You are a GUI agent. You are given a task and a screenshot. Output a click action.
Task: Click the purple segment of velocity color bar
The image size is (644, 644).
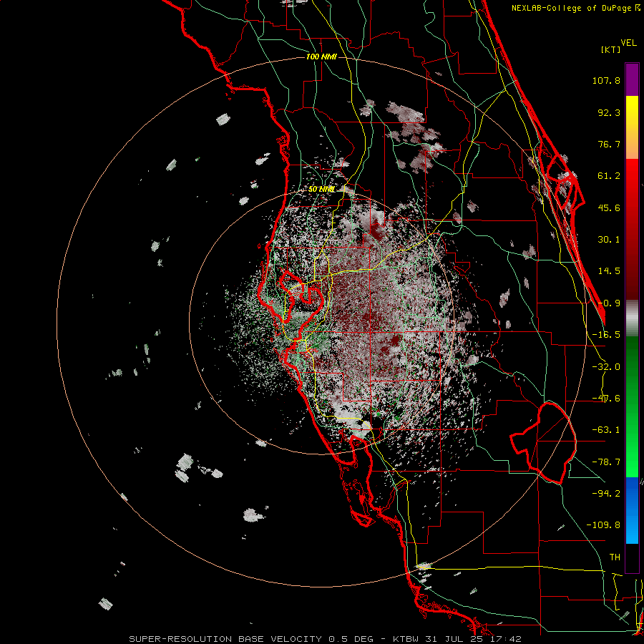(632, 79)
